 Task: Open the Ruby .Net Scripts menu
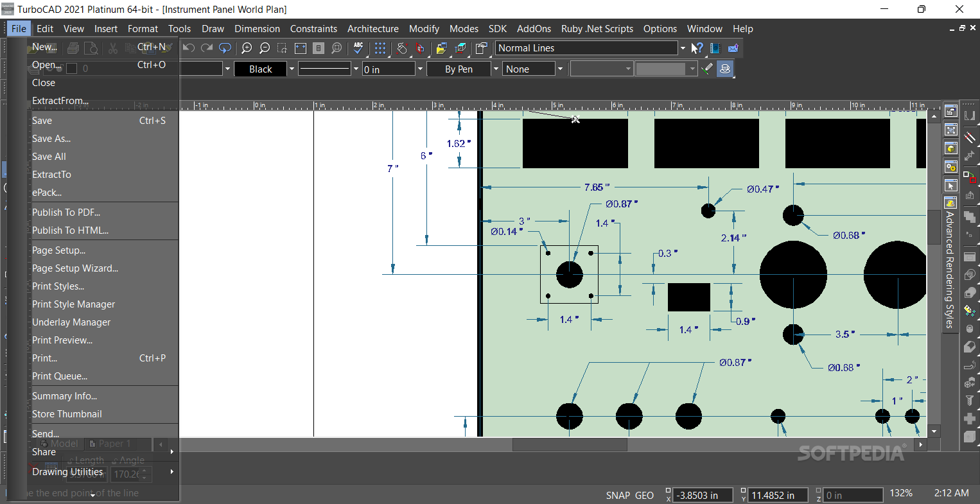597,29
